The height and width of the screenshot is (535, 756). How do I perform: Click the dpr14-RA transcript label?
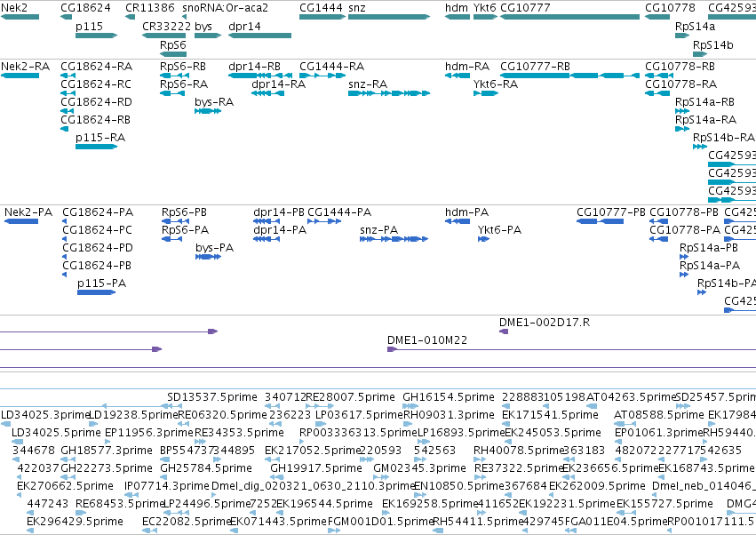coord(279,84)
